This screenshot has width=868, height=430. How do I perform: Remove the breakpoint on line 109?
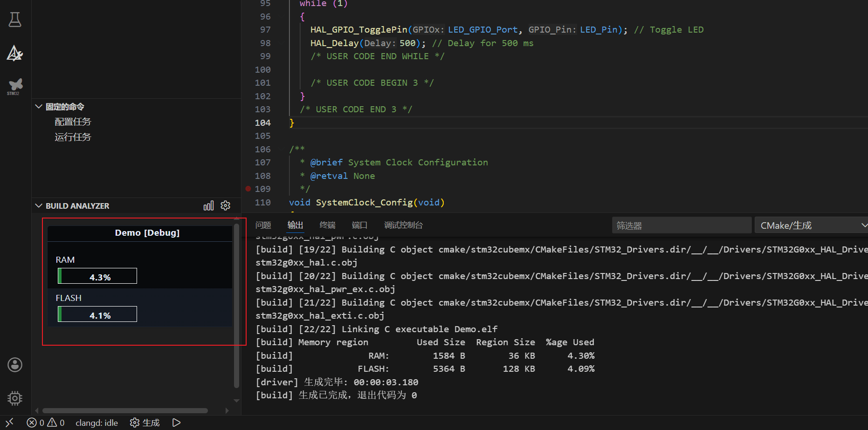click(x=248, y=189)
